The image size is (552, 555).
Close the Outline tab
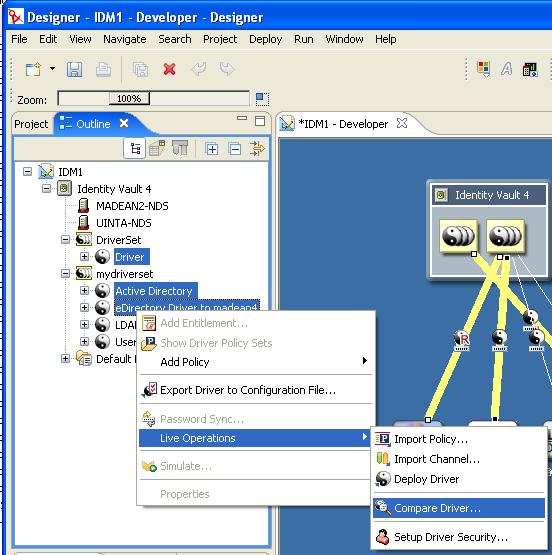pyautogui.click(x=124, y=123)
